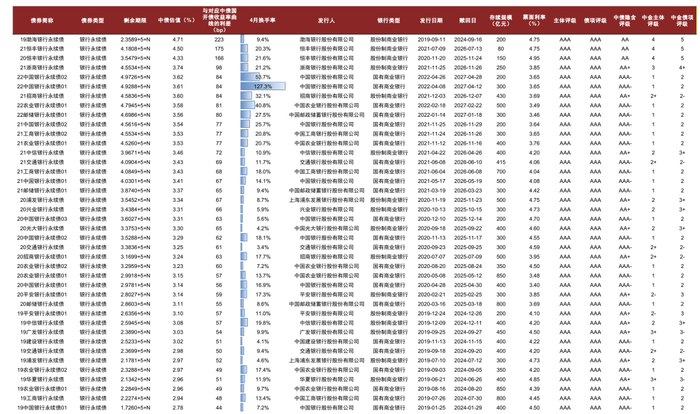This screenshot has width=700, height=414.
Task: Click issuer 华夏银行股份有限公司
Action: point(326,379)
